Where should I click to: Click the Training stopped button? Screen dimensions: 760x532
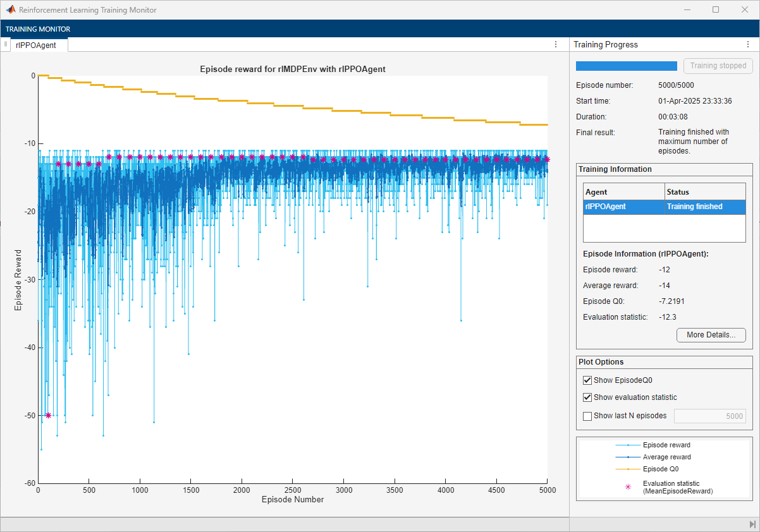tap(718, 66)
